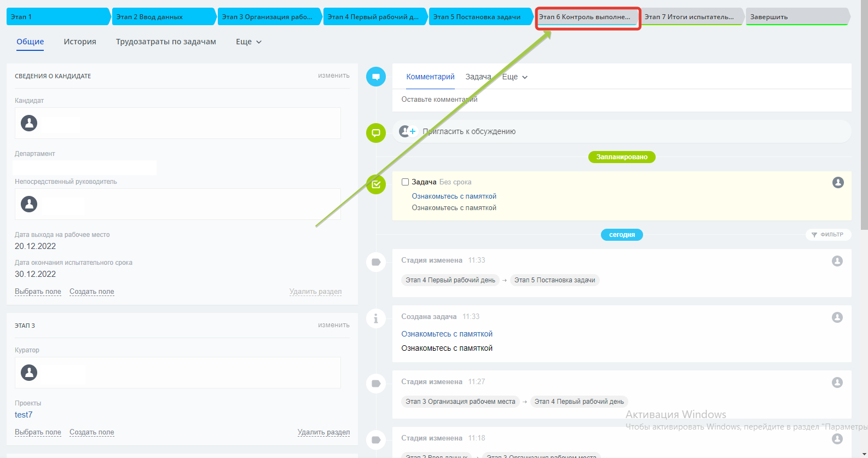Mark the planned Задача checkbox complete
Screen dimensions: 868x458
point(406,182)
